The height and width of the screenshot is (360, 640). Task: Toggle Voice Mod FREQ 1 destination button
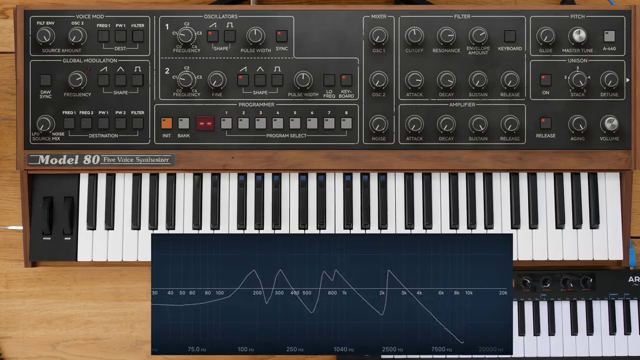click(103, 36)
